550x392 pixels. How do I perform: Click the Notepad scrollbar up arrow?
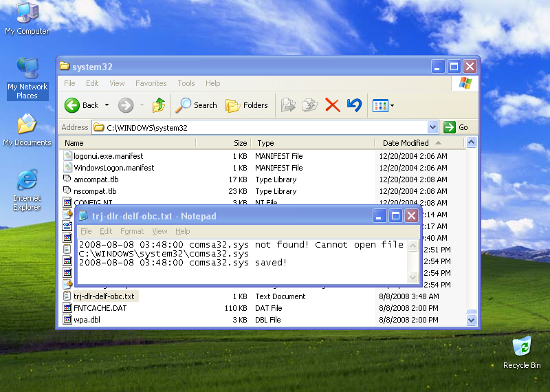coord(413,246)
